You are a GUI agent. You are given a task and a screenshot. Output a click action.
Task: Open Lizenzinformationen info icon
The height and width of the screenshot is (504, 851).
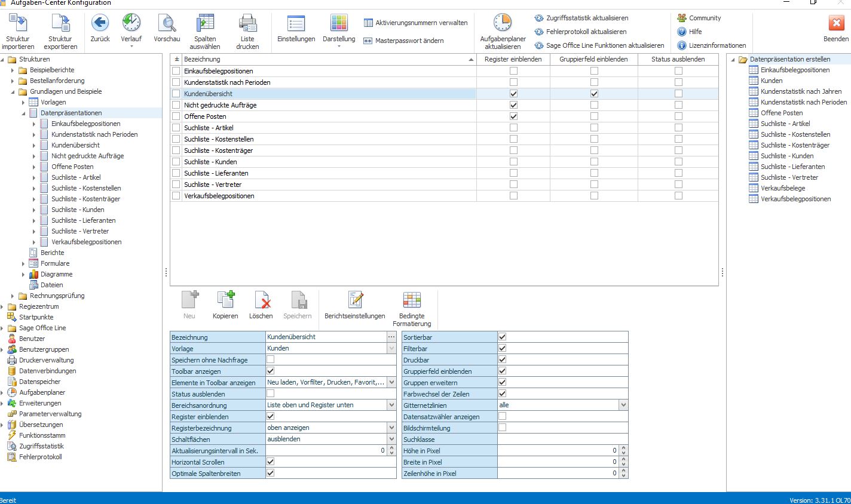[x=681, y=45]
